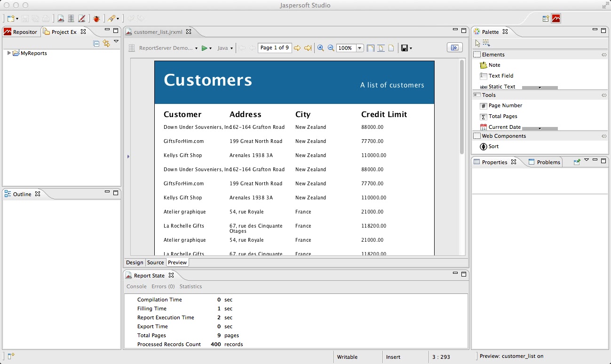This screenshot has height=364, width=611.
Task: Click the Page 1 of 9 field
Action: pyautogui.click(x=274, y=48)
